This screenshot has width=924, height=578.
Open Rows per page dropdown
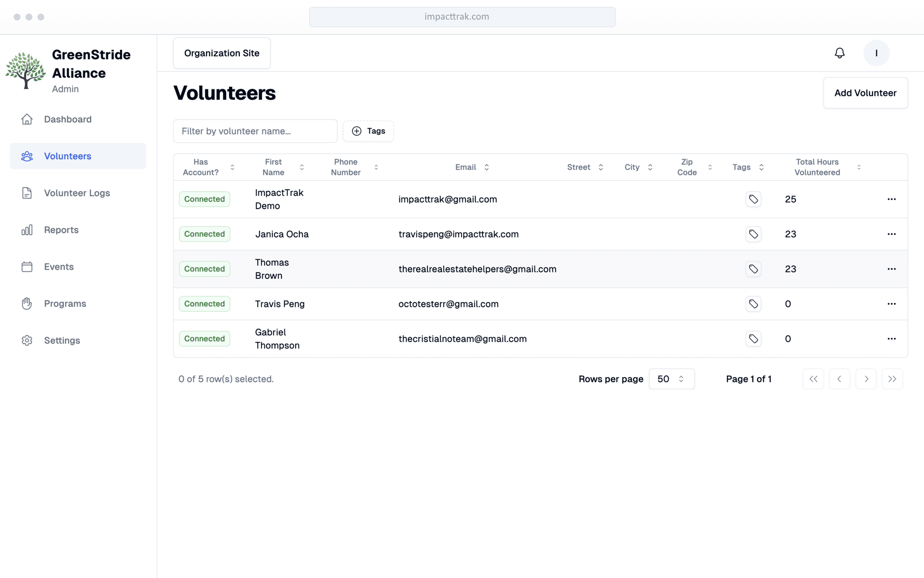pyautogui.click(x=671, y=379)
